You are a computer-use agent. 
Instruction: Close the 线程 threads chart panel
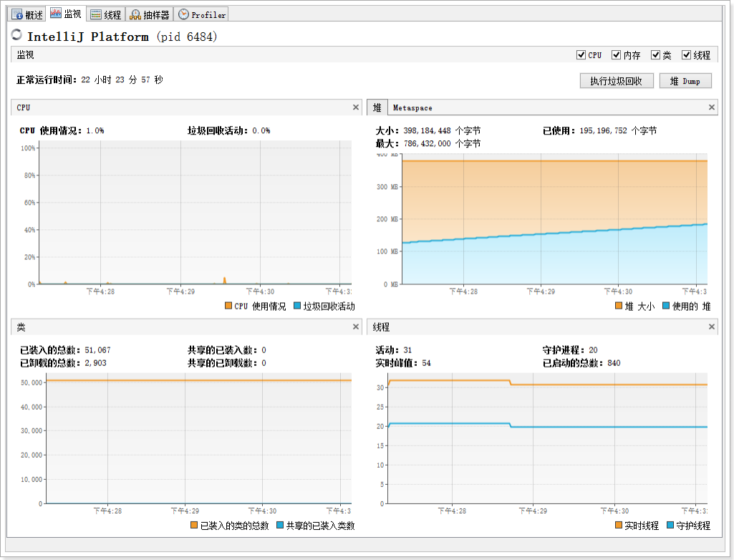tap(712, 327)
